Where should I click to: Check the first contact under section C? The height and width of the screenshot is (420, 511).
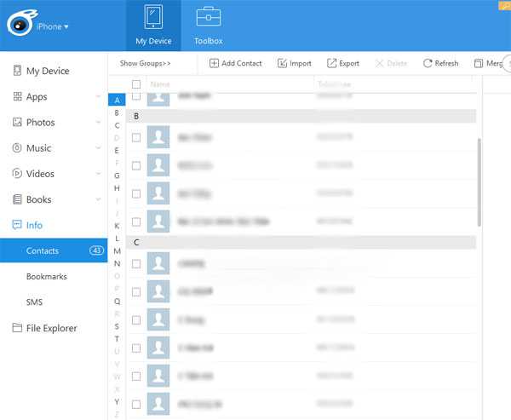click(136, 264)
